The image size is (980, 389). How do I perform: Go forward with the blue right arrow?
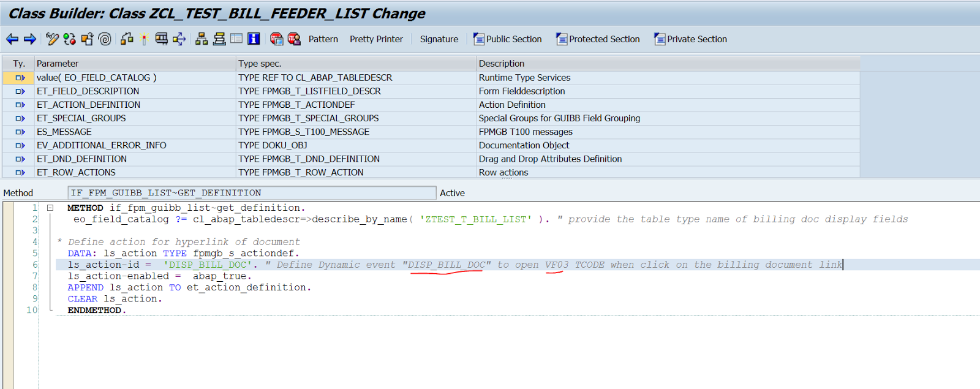point(30,39)
